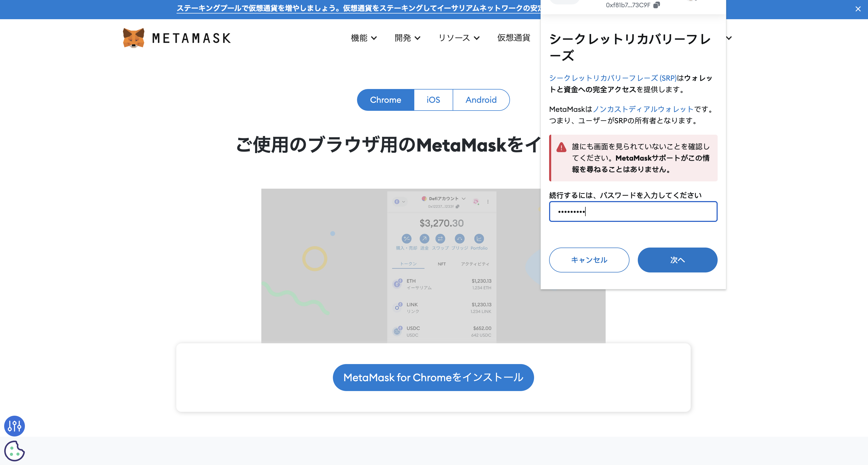Open the ノンカストディアルウォレット link

tap(643, 109)
